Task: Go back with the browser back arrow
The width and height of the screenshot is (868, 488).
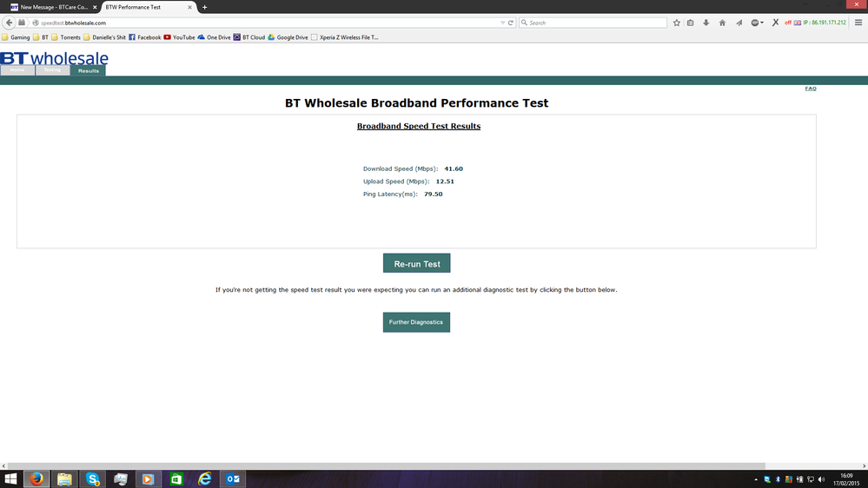Action: [9, 23]
